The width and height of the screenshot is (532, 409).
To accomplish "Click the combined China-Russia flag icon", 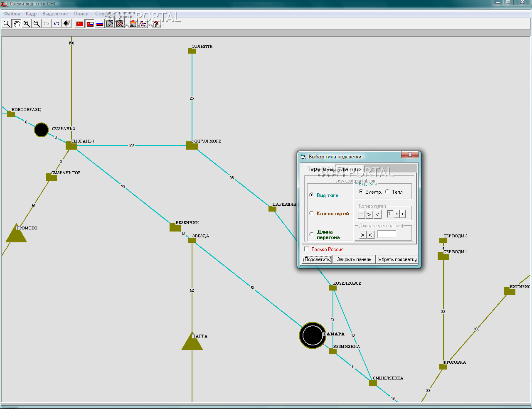I will point(90,24).
